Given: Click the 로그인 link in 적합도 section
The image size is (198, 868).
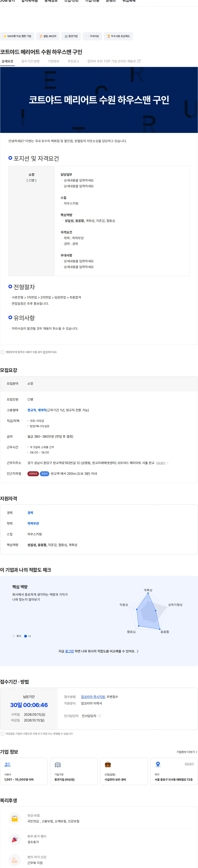Looking at the screenshot, I should point(70,651).
